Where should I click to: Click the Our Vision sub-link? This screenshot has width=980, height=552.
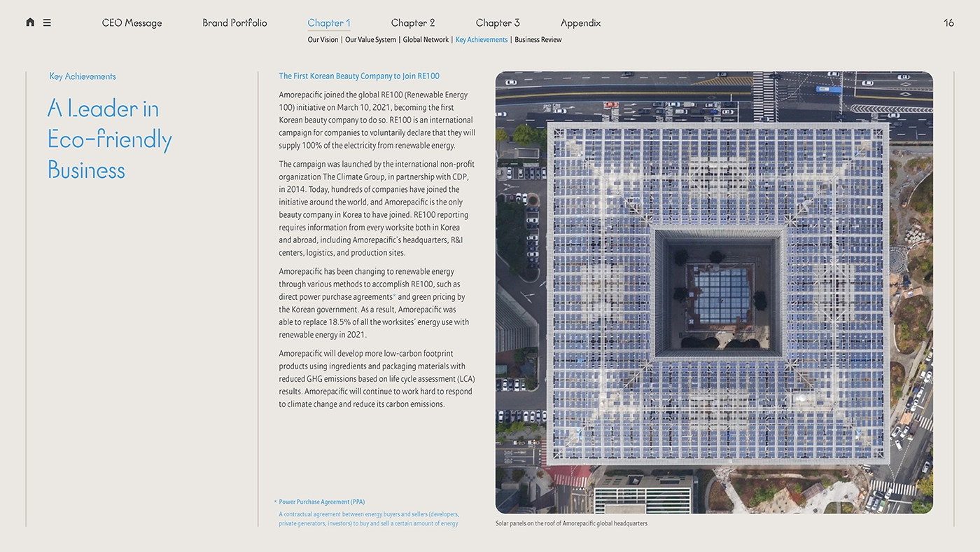pyautogui.click(x=323, y=40)
